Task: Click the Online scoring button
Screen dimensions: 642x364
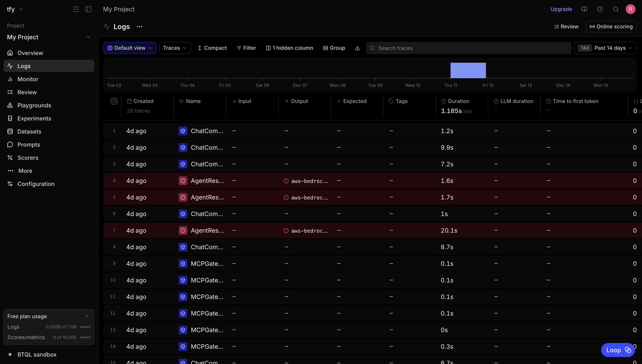Action: coord(611,27)
